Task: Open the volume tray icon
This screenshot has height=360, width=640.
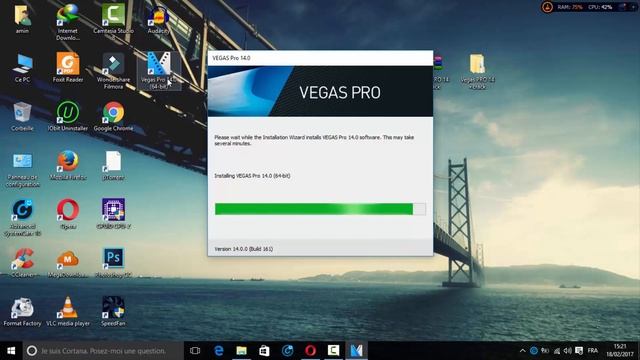Action: [x=568, y=351]
